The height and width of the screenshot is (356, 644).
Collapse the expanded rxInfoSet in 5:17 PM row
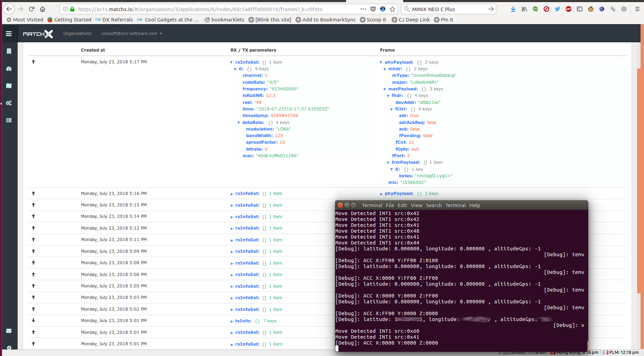point(232,62)
